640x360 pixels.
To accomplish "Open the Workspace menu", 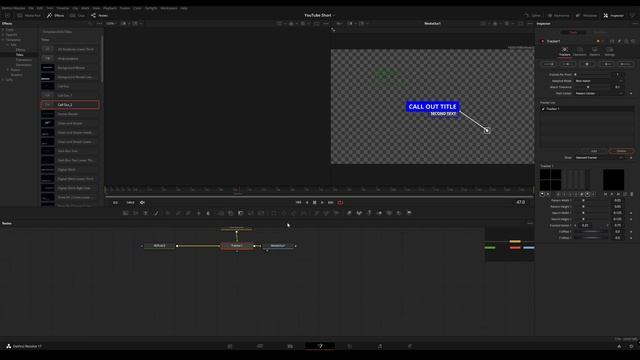I will click(169, 8).
